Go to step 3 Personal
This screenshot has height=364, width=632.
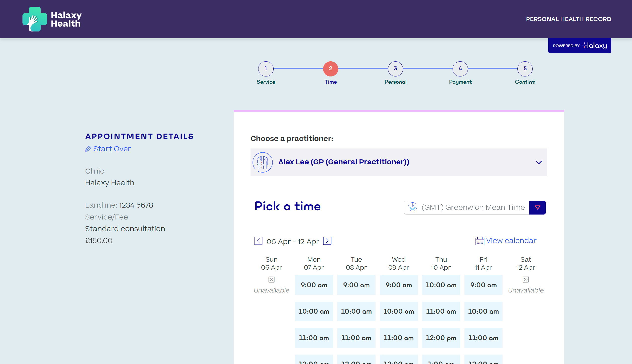click(395, 69)
